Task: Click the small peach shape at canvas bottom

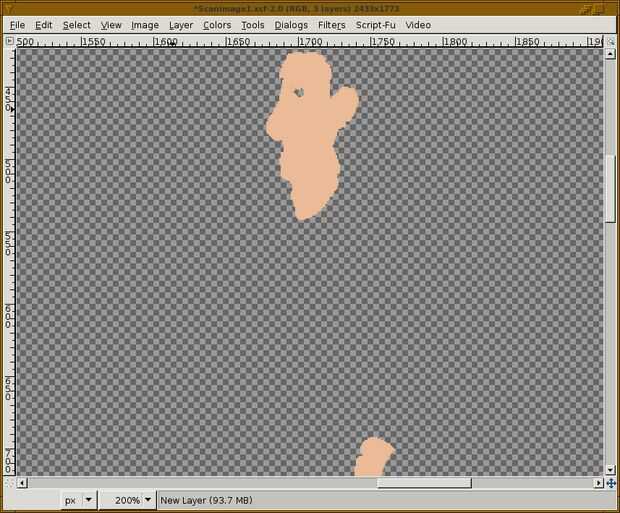Action: point(374,457)
